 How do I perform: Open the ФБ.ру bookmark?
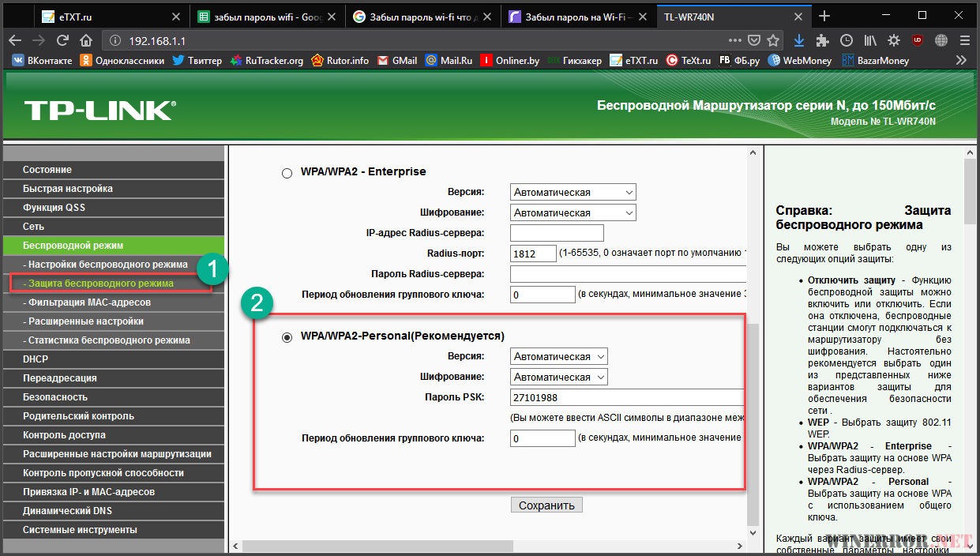pos(739,60)
